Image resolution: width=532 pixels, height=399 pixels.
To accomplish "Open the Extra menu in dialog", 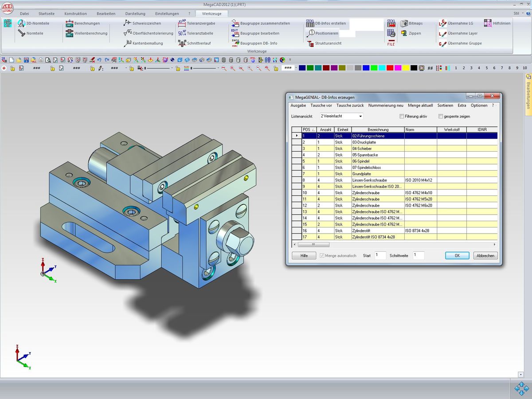I will (x=462, y=106).
